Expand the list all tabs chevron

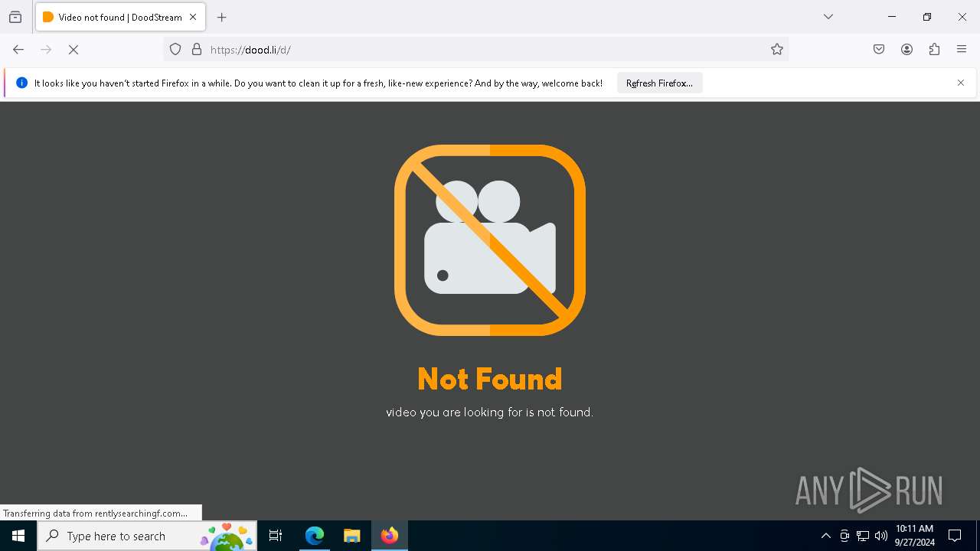[x=828, y=17]
